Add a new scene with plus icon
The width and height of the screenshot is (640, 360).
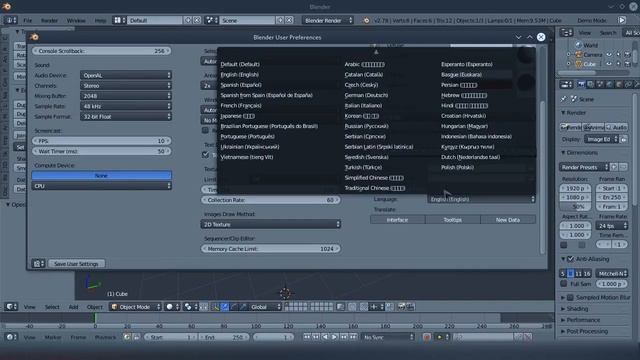(280, 20)
